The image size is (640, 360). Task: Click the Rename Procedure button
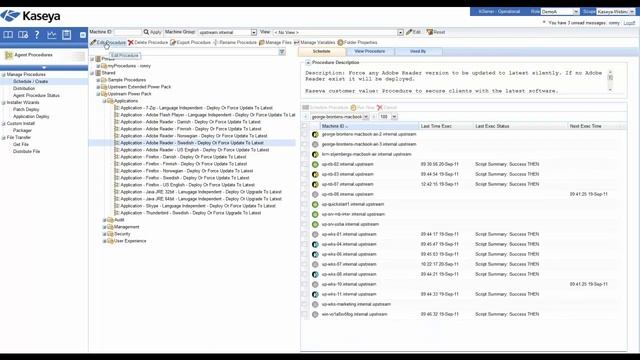[x=235, y=42]
